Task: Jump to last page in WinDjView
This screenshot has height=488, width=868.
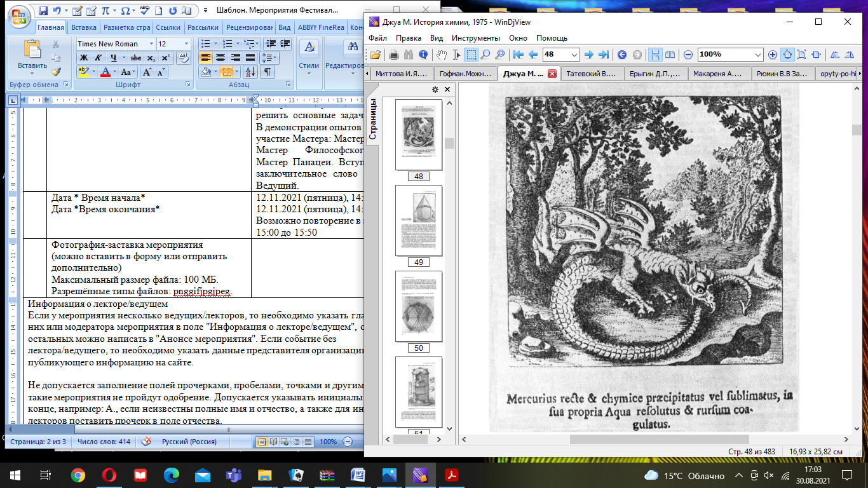Action: [604, 55]
